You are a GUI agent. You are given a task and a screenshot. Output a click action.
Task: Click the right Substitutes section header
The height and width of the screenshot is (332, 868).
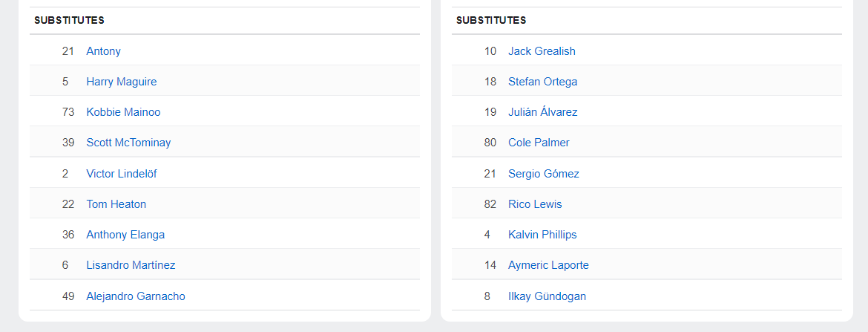[491, 21]
